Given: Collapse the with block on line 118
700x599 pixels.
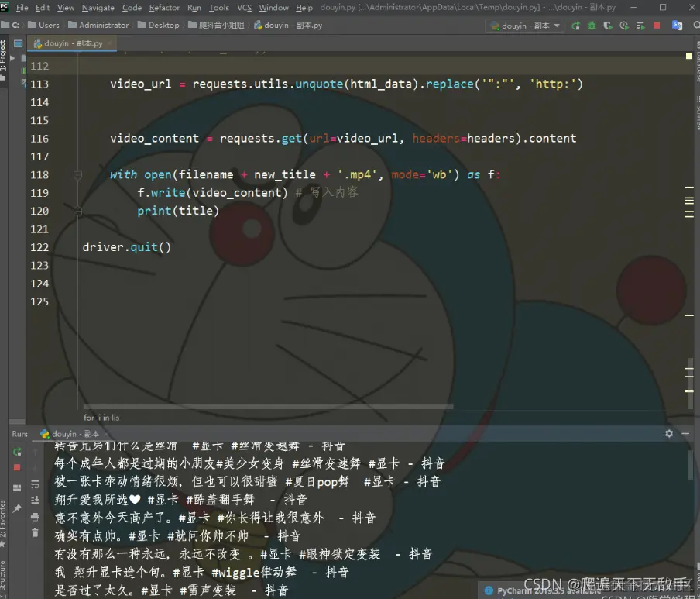Looking at the screenshot, I should coord(77,174).
